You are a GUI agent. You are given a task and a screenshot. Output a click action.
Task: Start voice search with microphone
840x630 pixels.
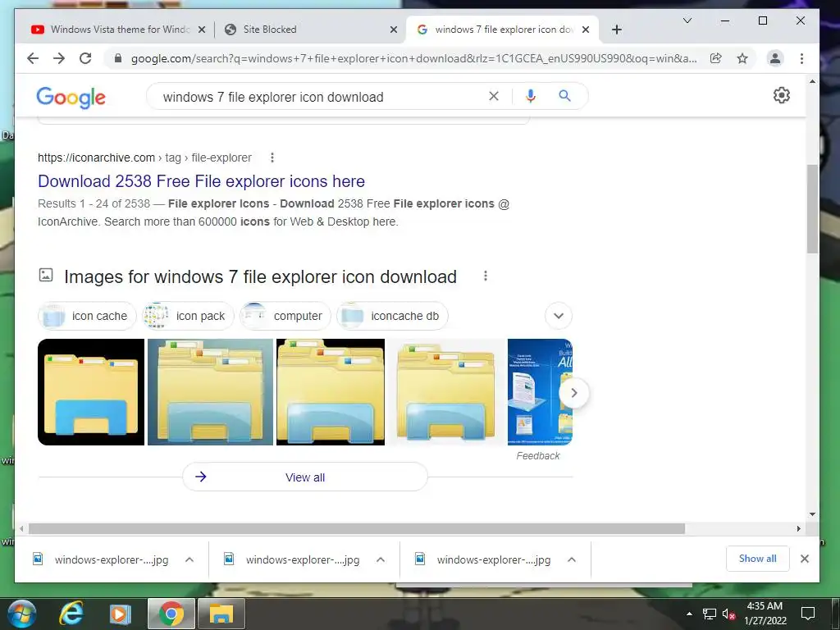pos(531,96)
